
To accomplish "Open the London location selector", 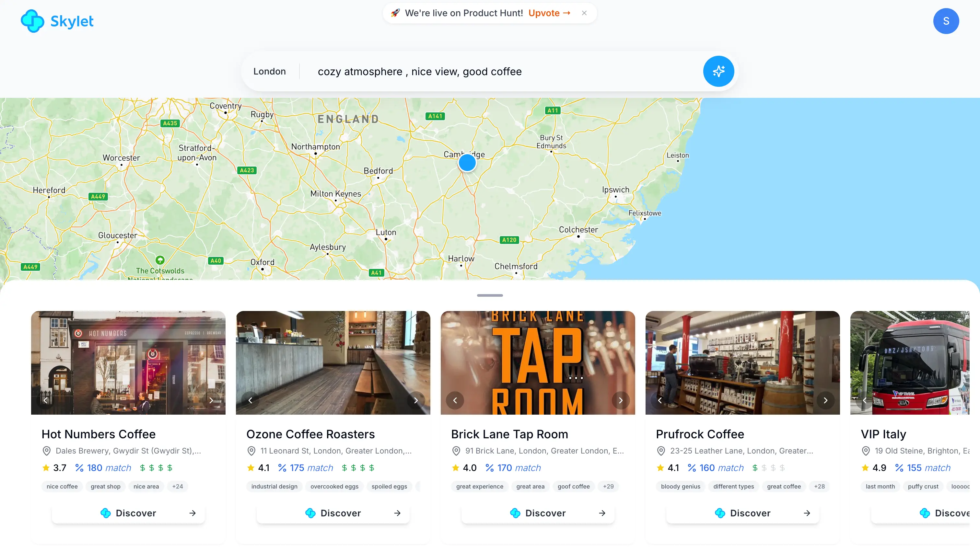I will tap(269, 71).
